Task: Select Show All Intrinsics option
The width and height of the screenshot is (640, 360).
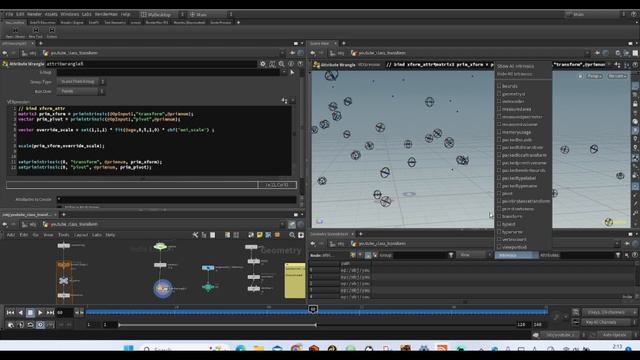Action: (x=516, y=66)
